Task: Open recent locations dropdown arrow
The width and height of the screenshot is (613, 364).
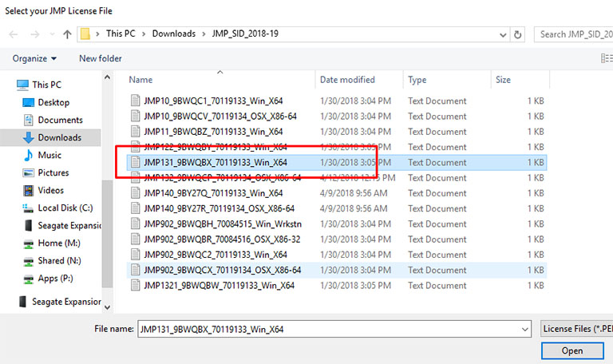Action: [x=53, y=34]
